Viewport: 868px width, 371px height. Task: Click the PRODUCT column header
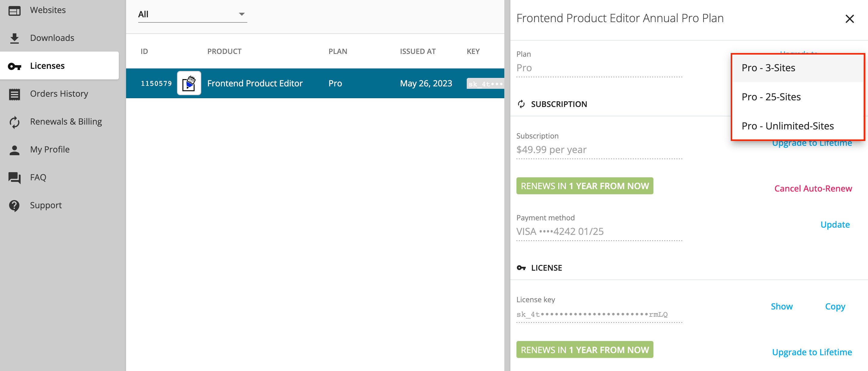[224, 51]
